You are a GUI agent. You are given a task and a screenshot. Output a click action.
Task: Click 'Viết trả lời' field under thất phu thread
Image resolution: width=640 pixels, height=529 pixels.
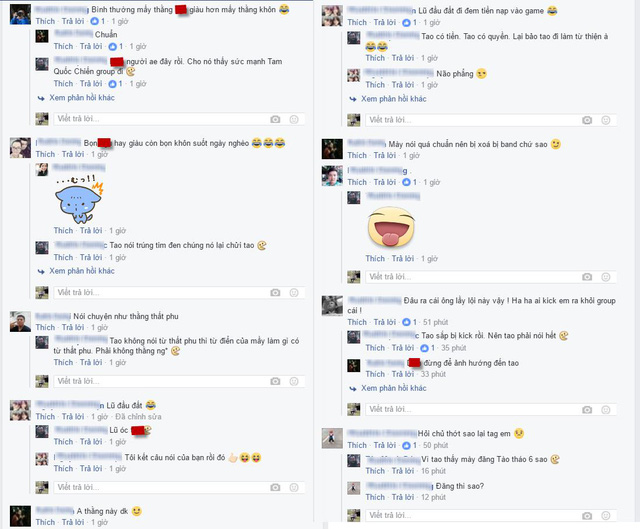coord(161,381)
